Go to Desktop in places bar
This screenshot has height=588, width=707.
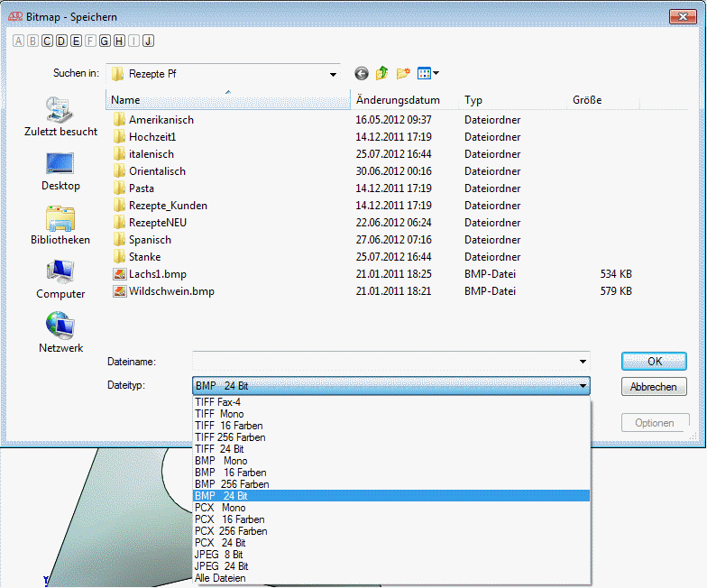[x=60, y=171]
